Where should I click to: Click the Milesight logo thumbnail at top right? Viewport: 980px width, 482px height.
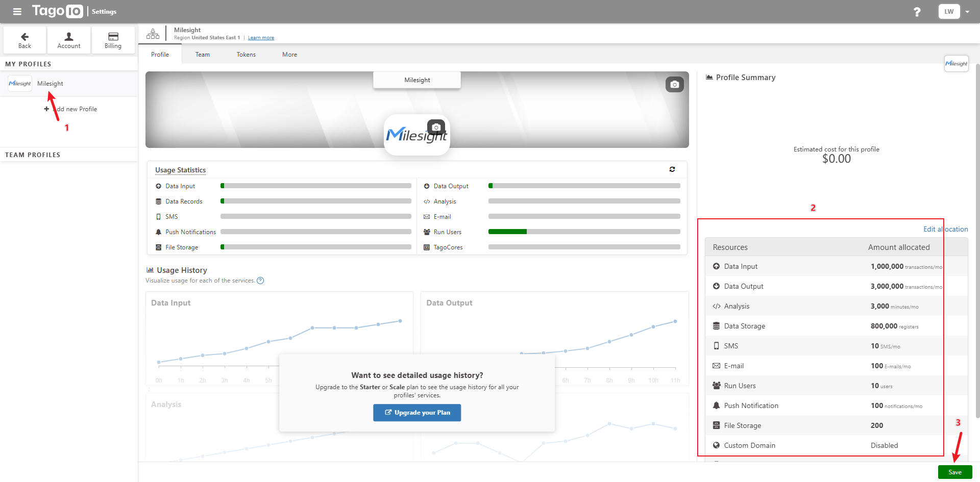956,64
